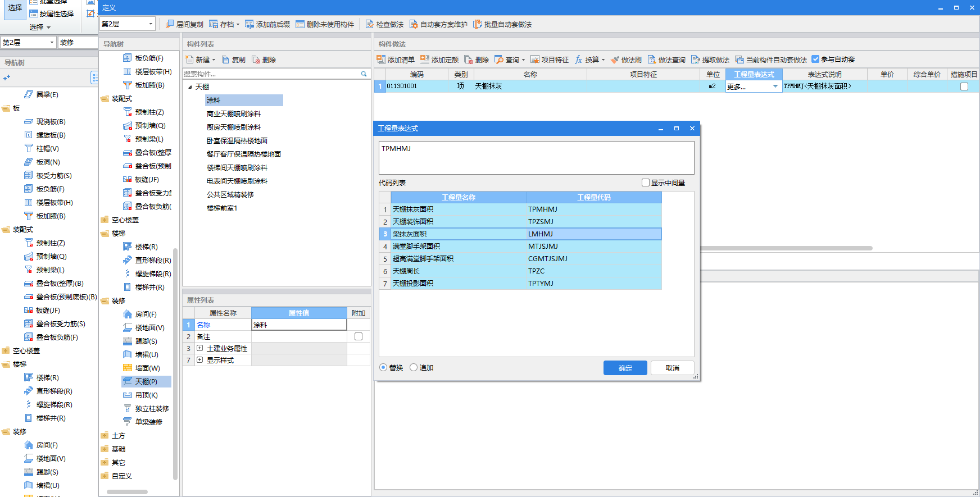Select the 天棚周长 code row
Screen dimensions: 980x497
520,271
